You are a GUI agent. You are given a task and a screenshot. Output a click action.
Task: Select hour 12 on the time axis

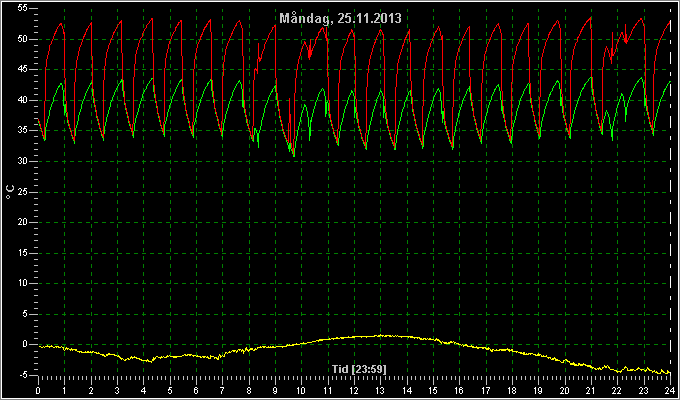coord(354,390)
